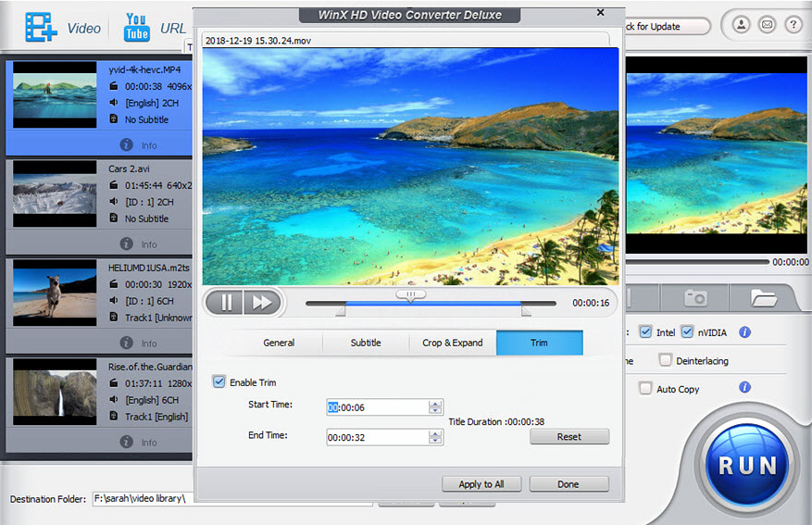This screenshot has width=812, height=525.
Task: Tick the Auto Copy checkbox
Action: pos(646,389)
